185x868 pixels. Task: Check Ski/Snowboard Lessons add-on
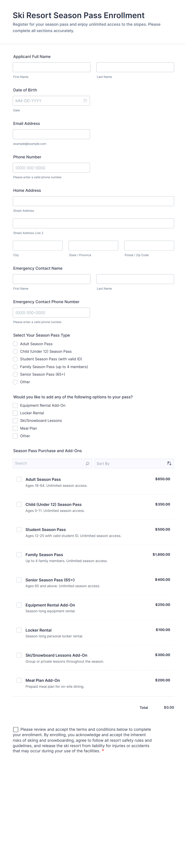point(15,420)
